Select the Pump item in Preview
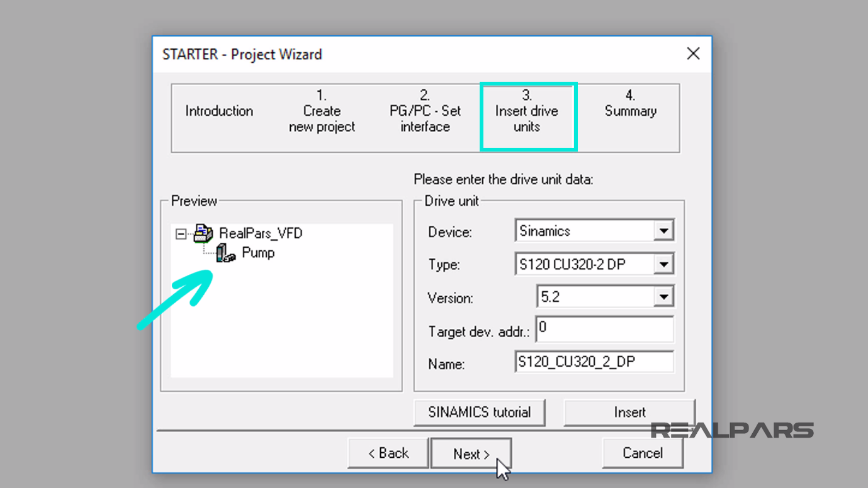868x488 pixels. [258, 253]
